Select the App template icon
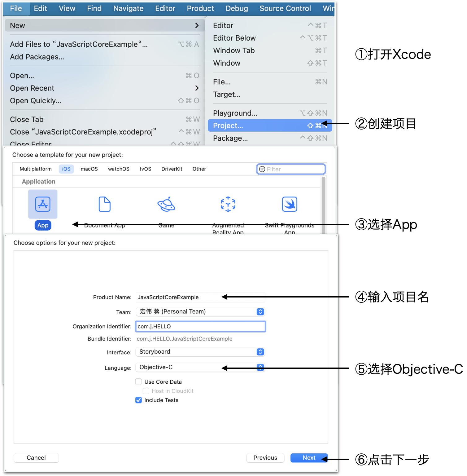 [x=43, y=204]
